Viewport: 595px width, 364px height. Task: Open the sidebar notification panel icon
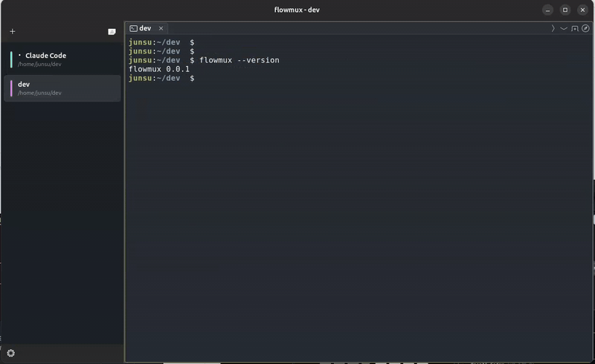point(112,31)
